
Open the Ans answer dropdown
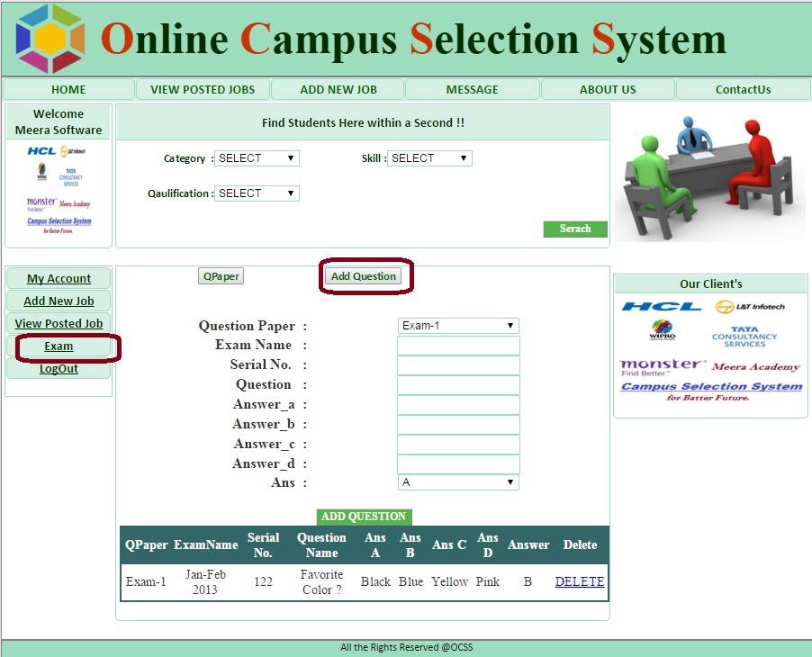click(458, 481)
